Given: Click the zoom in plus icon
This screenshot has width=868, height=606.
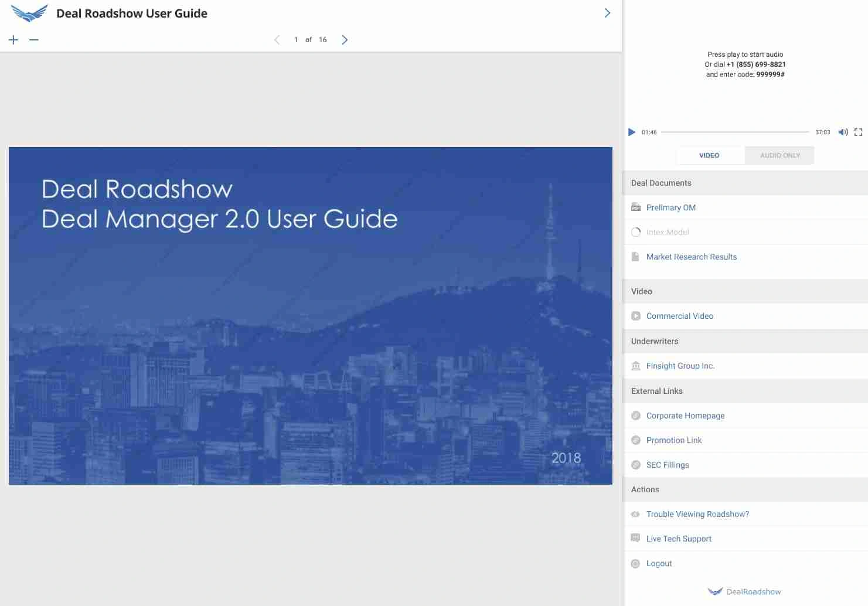Looking at the screenshot, I should click(13, 40).
